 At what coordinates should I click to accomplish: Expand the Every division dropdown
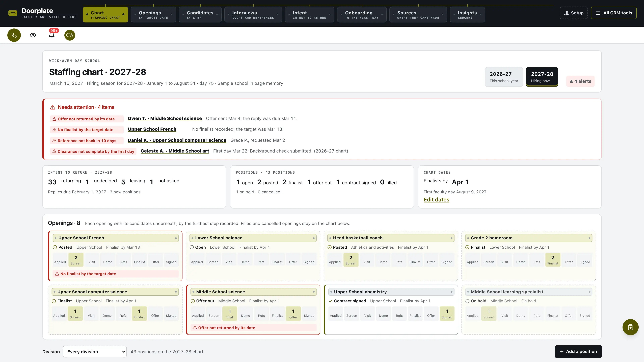click(x=95, y=351)
